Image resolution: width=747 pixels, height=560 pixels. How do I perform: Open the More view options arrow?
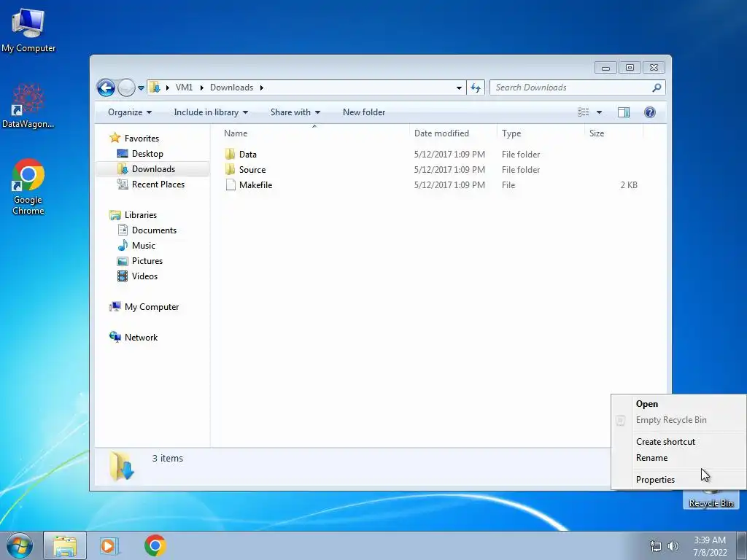click(600, 112)
